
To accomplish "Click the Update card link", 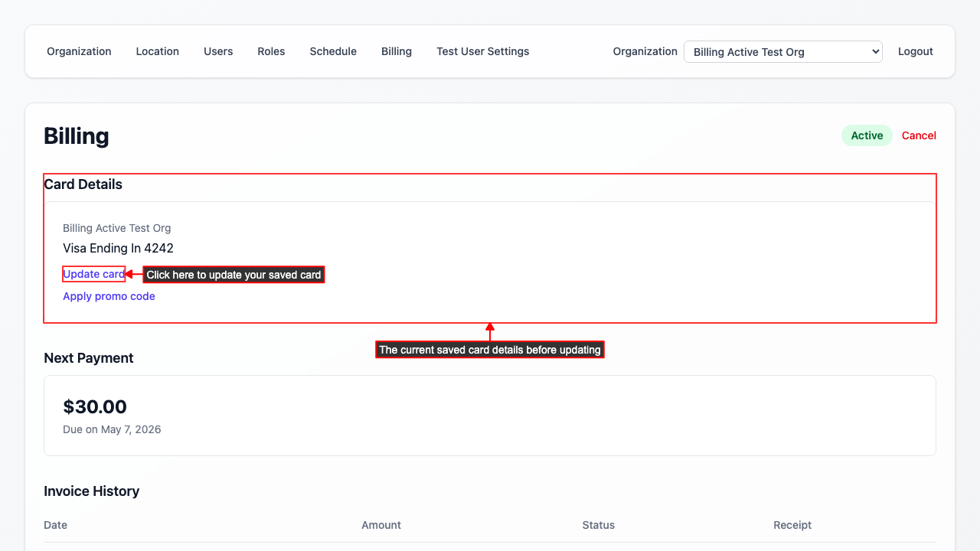I will [93, 274].
